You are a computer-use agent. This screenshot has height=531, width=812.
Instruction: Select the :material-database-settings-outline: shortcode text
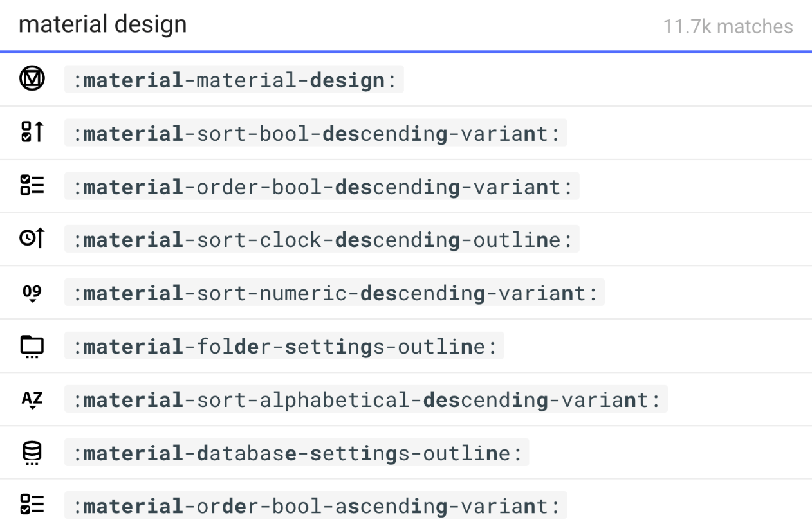(296, 453)
